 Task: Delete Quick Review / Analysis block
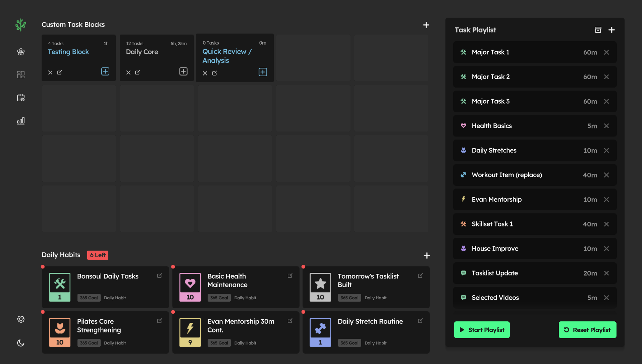click(205, 73)
